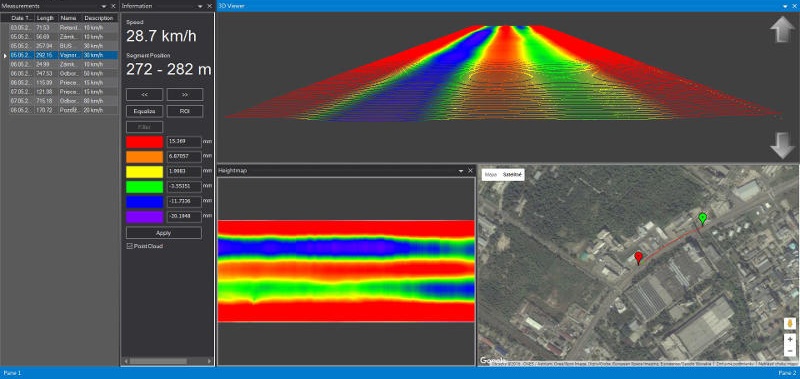Go to previous segment with << button
Image resolution: width=800 pixels, height=379 pixels.
pos(144,94)
